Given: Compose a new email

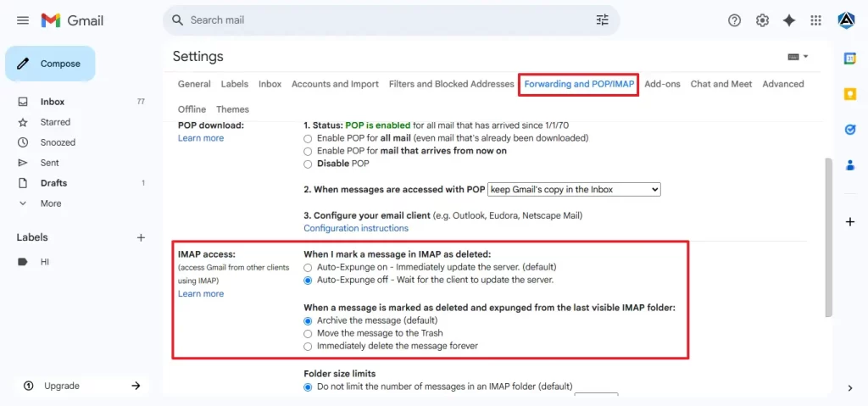Looking at the screenshot, I should click(x=50, y=64).
